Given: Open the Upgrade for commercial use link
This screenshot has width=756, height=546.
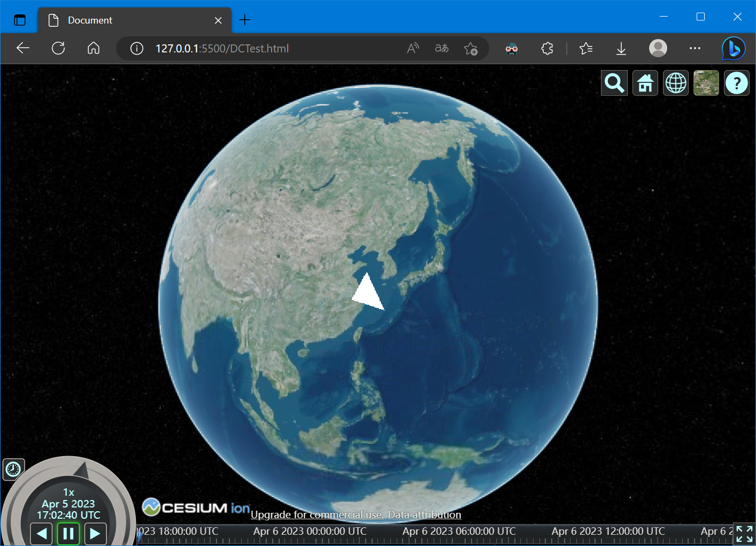Looking at the screenshot, I should [x=317, y=514].
